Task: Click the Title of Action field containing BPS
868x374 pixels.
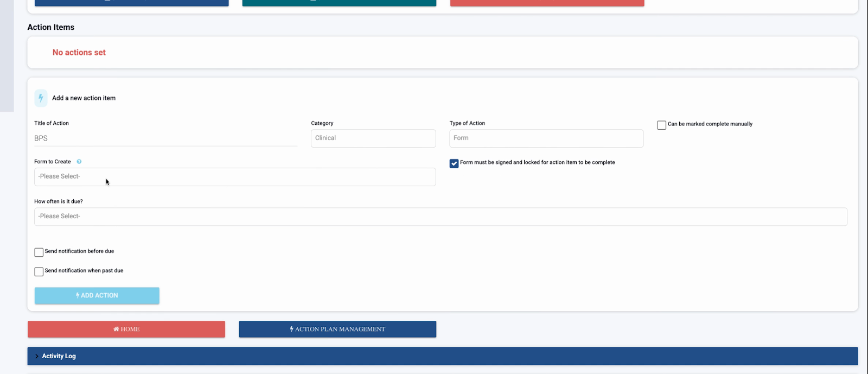Action: [165, 138]
